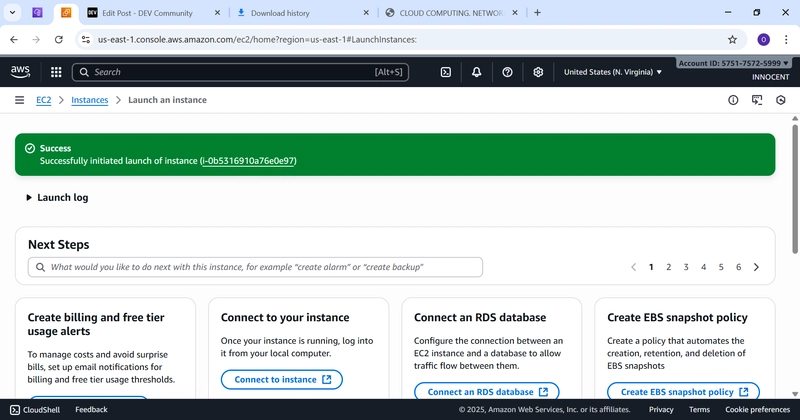Advance to next page with right chevron
Image resolution: width=800 pixels, height=420 pixels.
[756, 267]
